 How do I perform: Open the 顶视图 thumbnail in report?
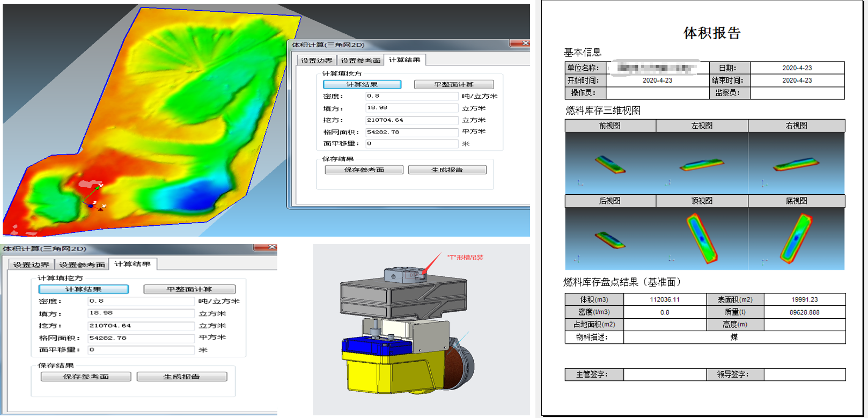(702, 238)
